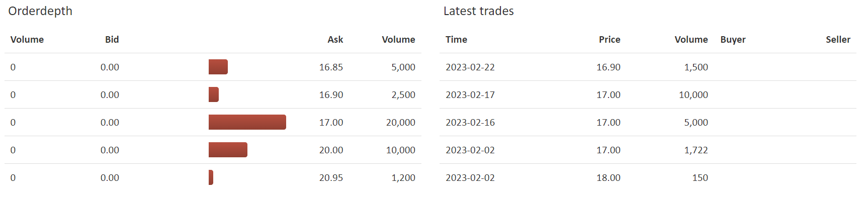Select the ask volume 20,000
The image size is (868, 198).
(400, 123)
